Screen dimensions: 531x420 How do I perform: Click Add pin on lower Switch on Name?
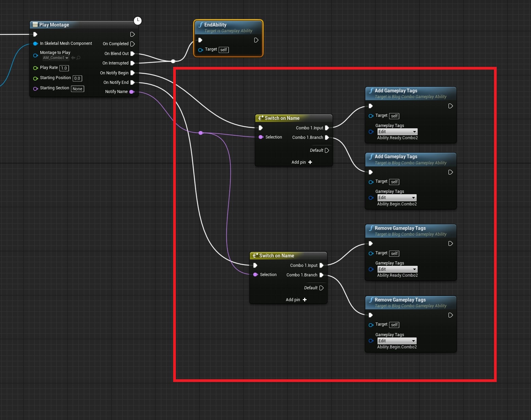(x=296, y=300)
